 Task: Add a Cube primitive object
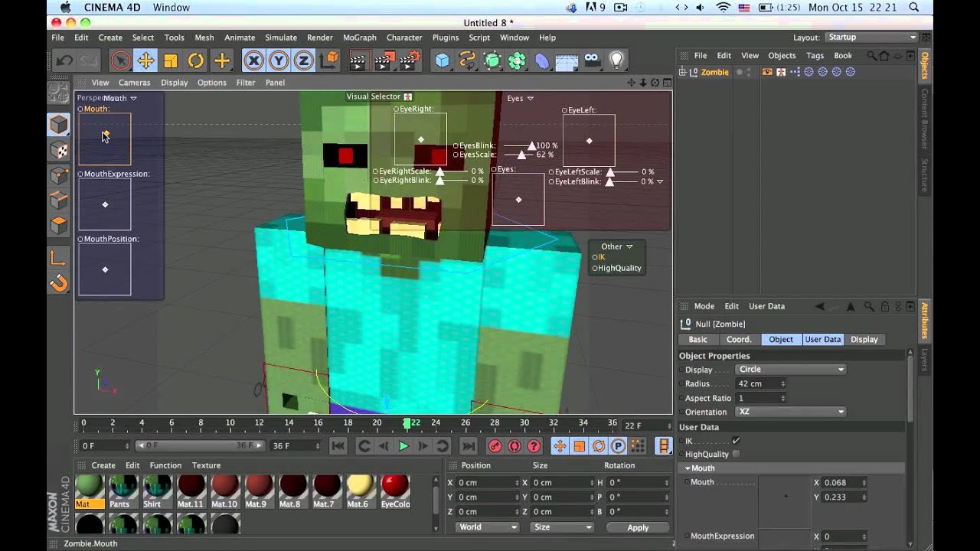coord(442,60)
